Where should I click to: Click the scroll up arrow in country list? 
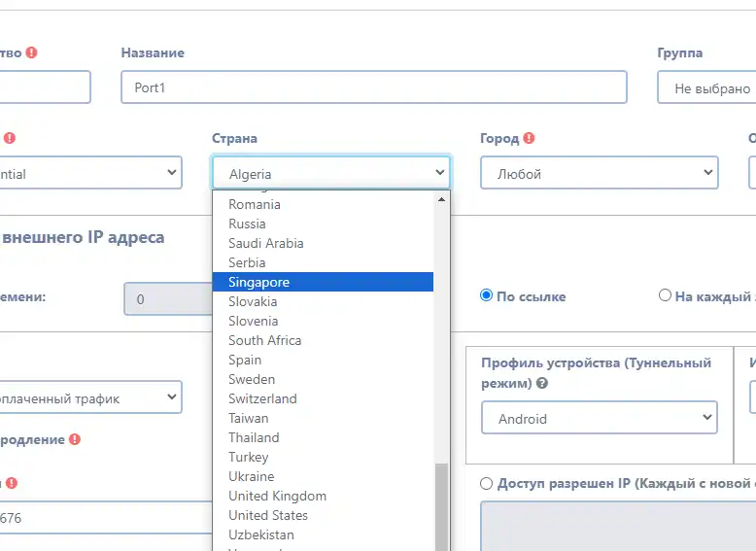click(442, 198)
